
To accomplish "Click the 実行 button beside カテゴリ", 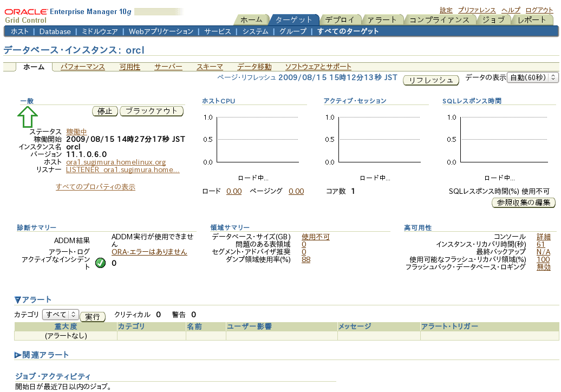I will pyautogui.click(x=93, y=317).
